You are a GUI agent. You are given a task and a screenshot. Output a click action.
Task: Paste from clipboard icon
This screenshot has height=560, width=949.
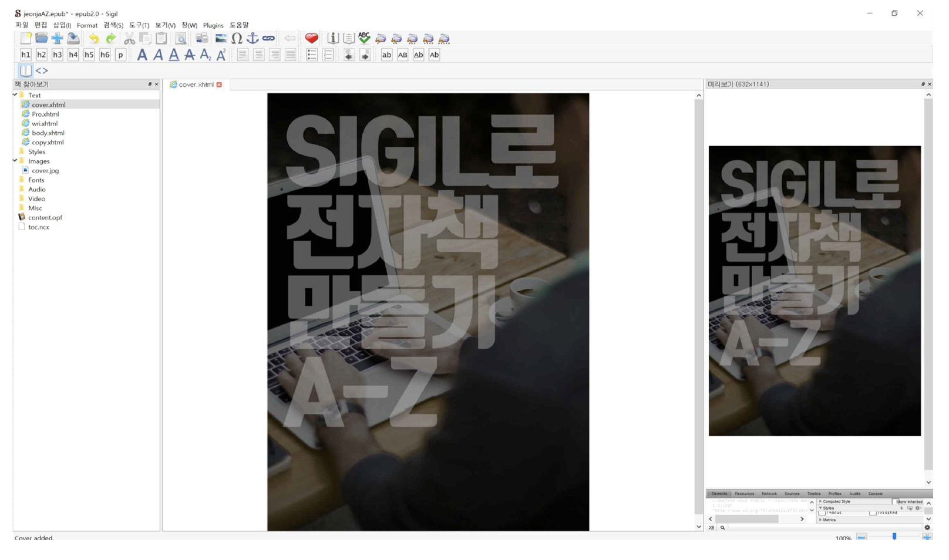(x=161, y=38)
